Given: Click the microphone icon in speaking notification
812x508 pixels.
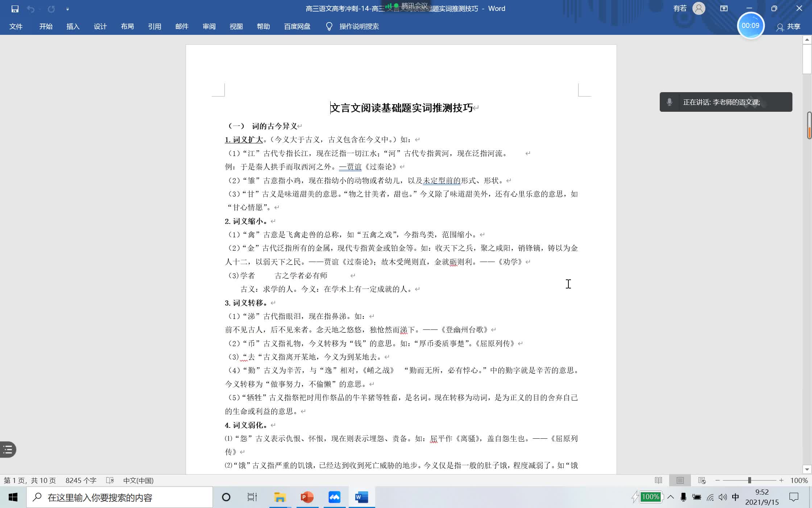Looking at the screenshot, I should click(670, 102).
